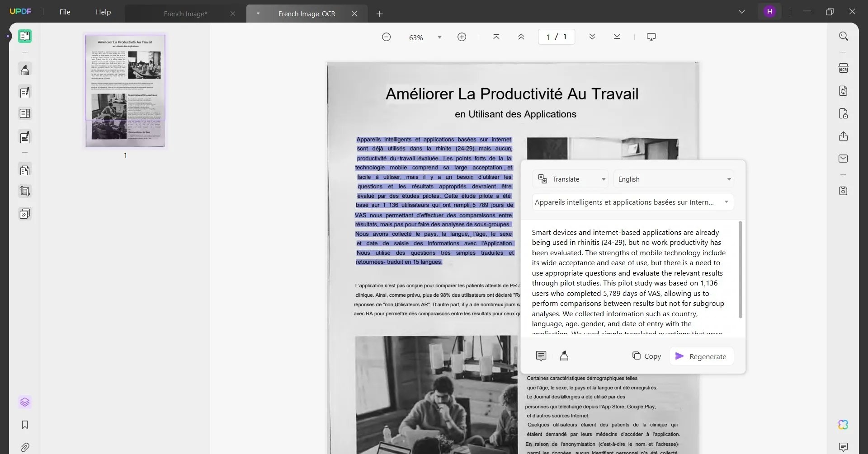This screenshot has height=454, width=868.
Task: Click the translation result scrollbar
Action: click(740, 270)
